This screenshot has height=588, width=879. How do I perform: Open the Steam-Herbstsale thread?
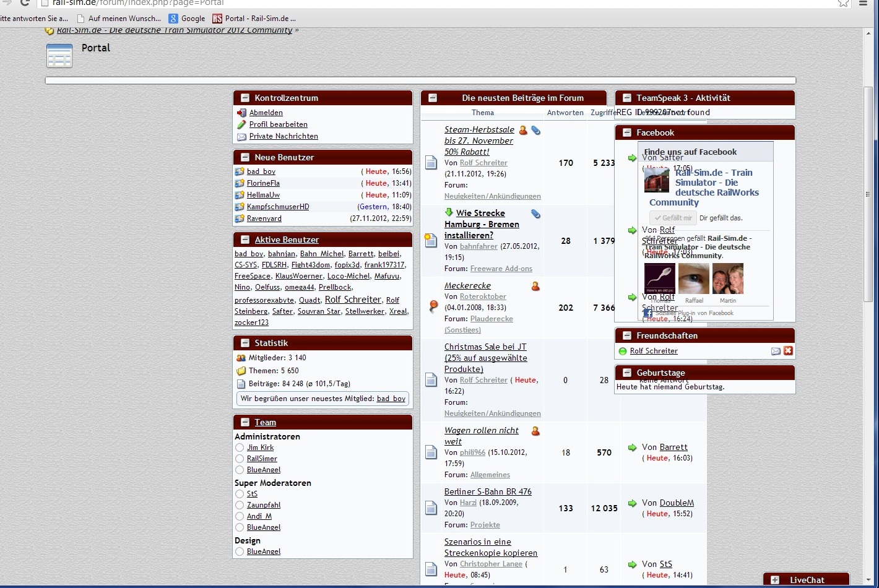479,141
